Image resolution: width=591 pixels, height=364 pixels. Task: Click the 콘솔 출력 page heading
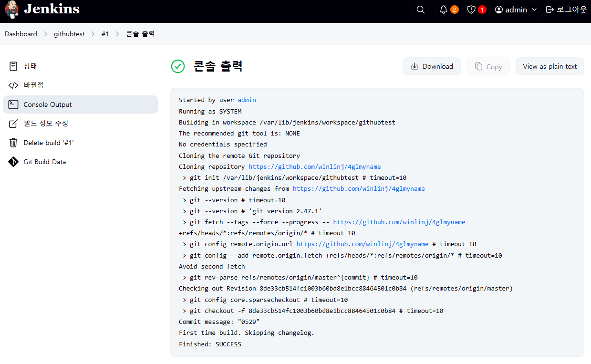pos(218,66)
